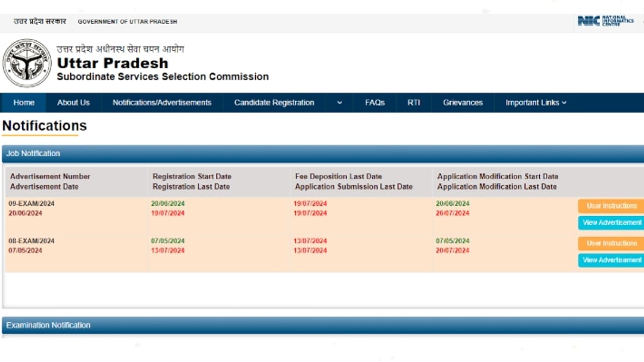
Task: Select Candidate Registration in navigation bar
Action: (x=274, y=103)
